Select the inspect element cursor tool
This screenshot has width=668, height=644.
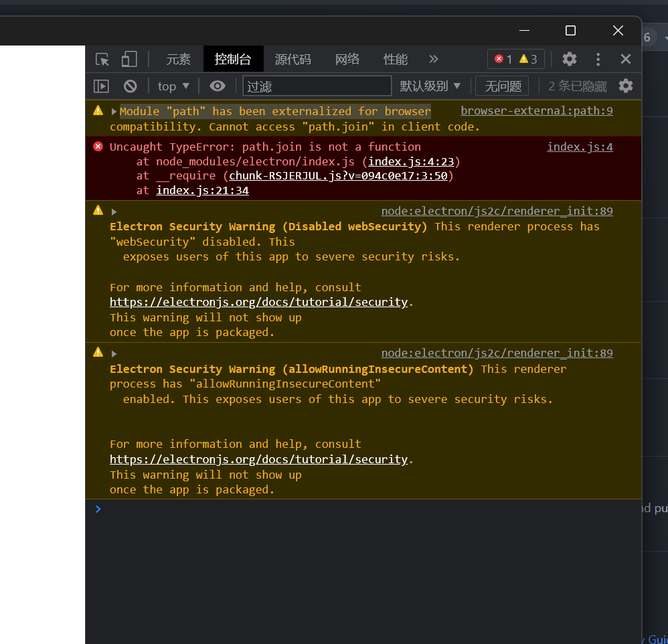(x=102, y=59)
